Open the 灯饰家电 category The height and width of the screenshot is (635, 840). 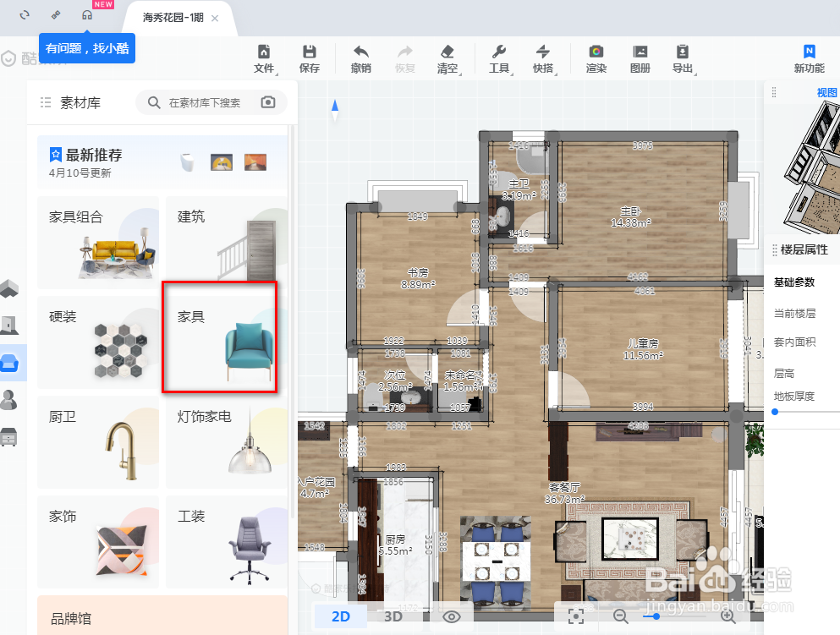click(x=227, y=442)
